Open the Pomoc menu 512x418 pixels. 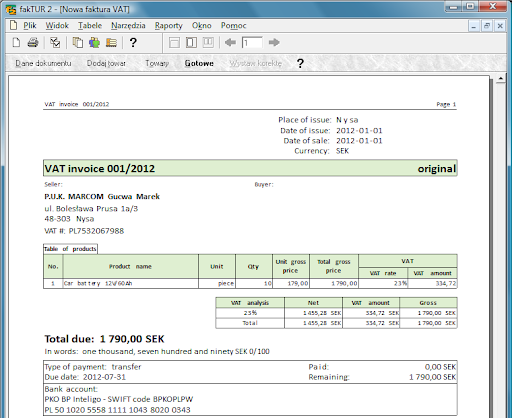point(234,26)
